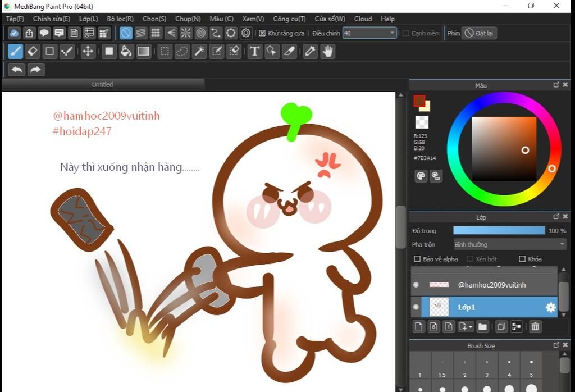This screenshot has height=392, width=575.
Task: Redo the last undone action
Action: point(35,70)
